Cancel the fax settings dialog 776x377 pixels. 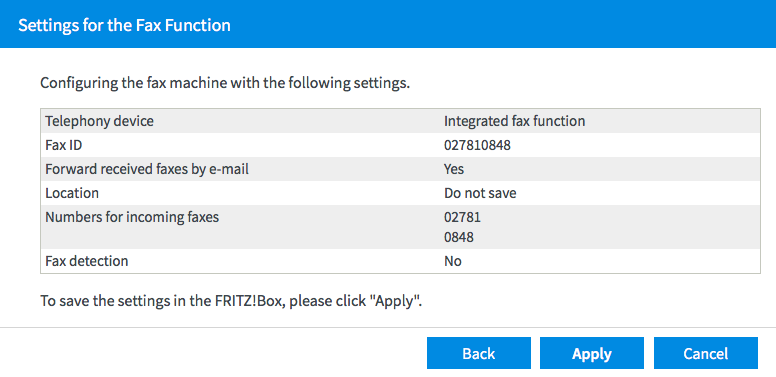(x=706, y=353)
